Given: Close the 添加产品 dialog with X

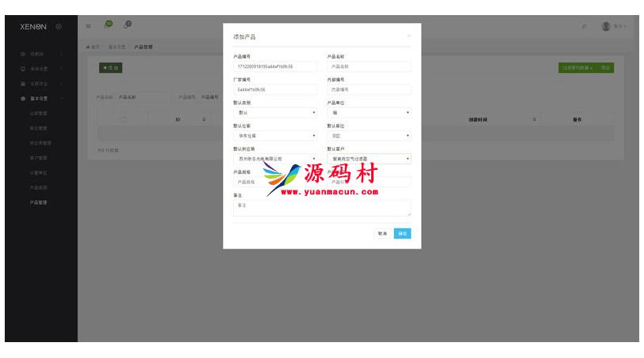Looking at the screenshot, I should click(409, 36).
